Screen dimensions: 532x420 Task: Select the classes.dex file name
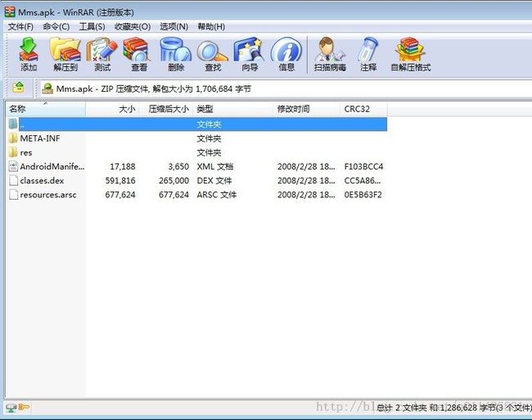(x=42, y=181)
